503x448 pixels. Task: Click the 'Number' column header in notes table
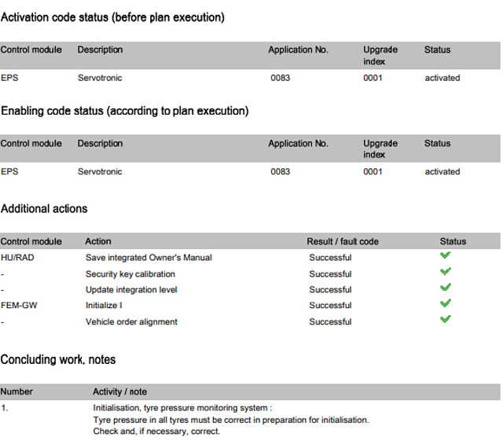point(16,391)
